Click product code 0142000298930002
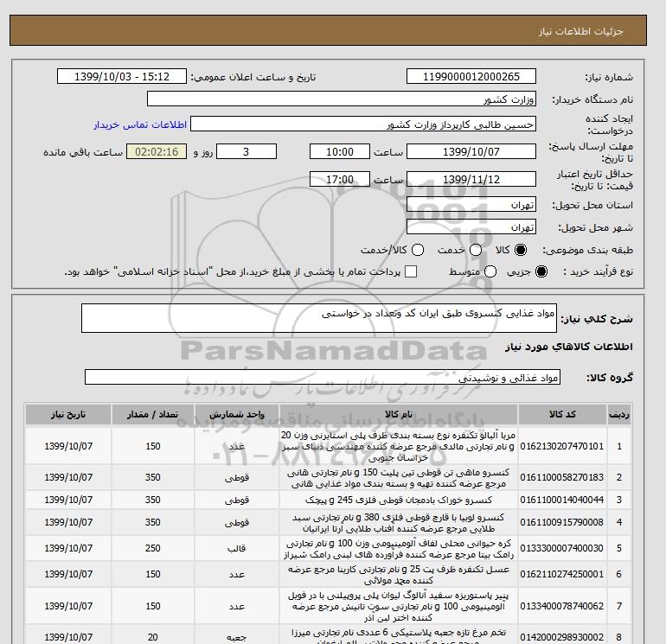The height and width of the screenshot is (644, 666). [562, 637]
